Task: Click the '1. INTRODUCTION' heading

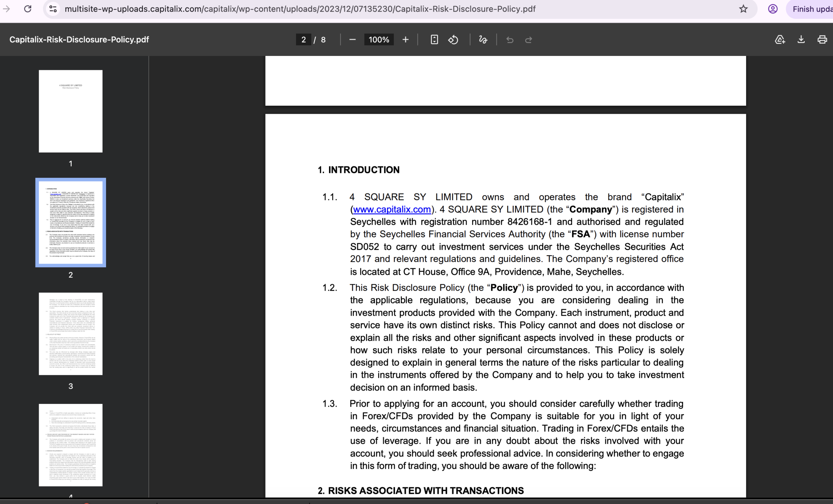Action: pos(359,170)
